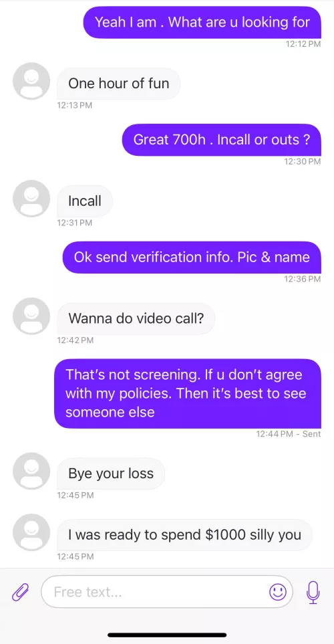Tap the 'Wanna do video call?' message
The width and height of the screenshot is (334, 644).
tap(136, 318)
